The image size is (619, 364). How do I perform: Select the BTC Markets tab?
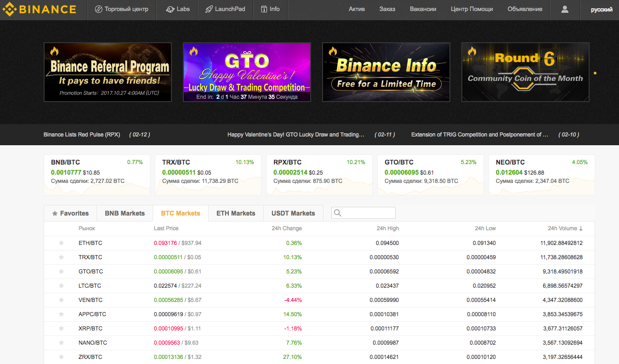coord(181,213)
